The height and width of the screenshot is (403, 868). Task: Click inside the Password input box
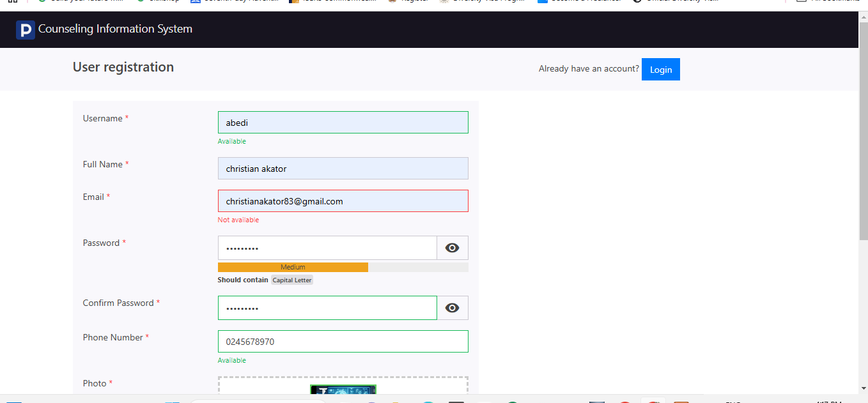(327, 248)
